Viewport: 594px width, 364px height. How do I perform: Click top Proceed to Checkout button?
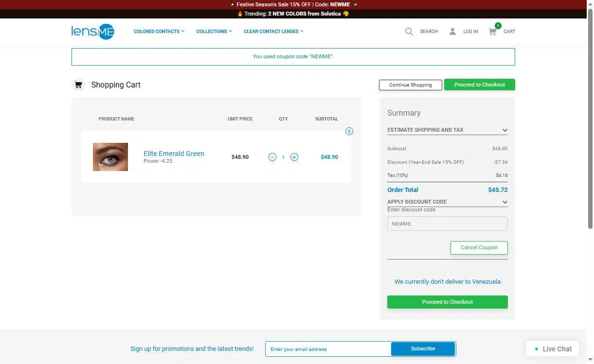(480, 85)
